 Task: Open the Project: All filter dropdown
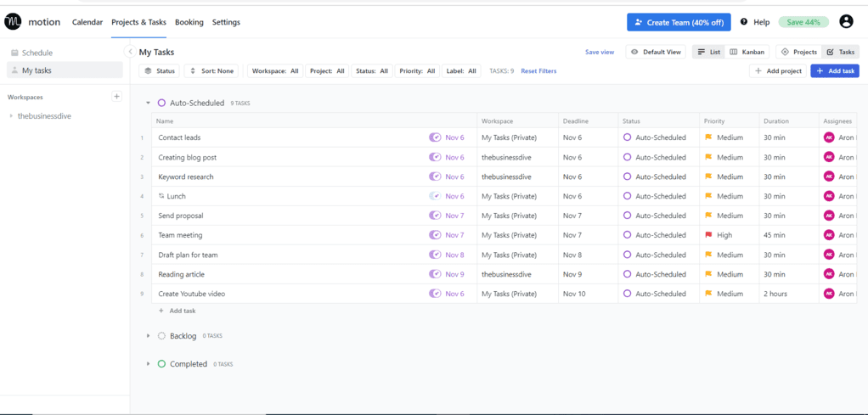tap(327, 70)
